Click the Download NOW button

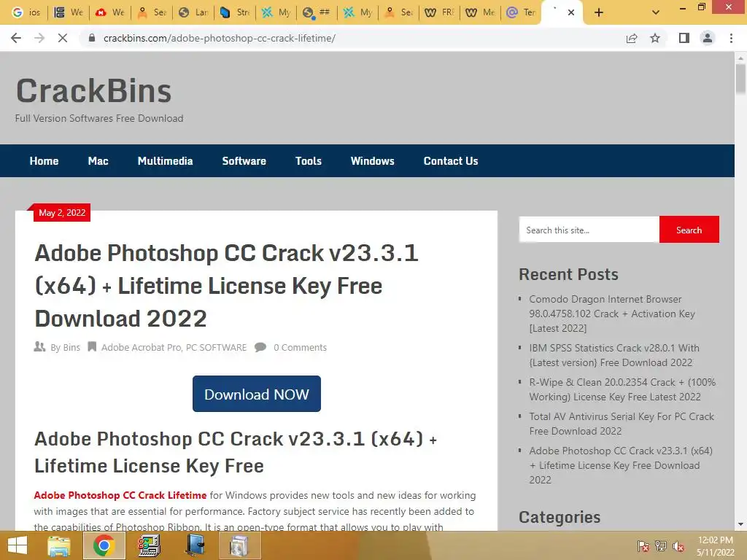pyautogui.click(x=257, y=394)
